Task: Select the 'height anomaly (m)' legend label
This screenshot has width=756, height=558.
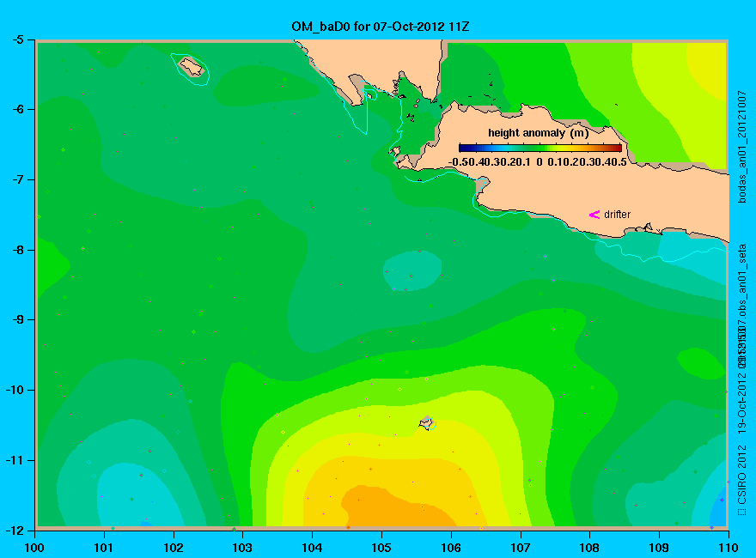Action: pos(539,132)
